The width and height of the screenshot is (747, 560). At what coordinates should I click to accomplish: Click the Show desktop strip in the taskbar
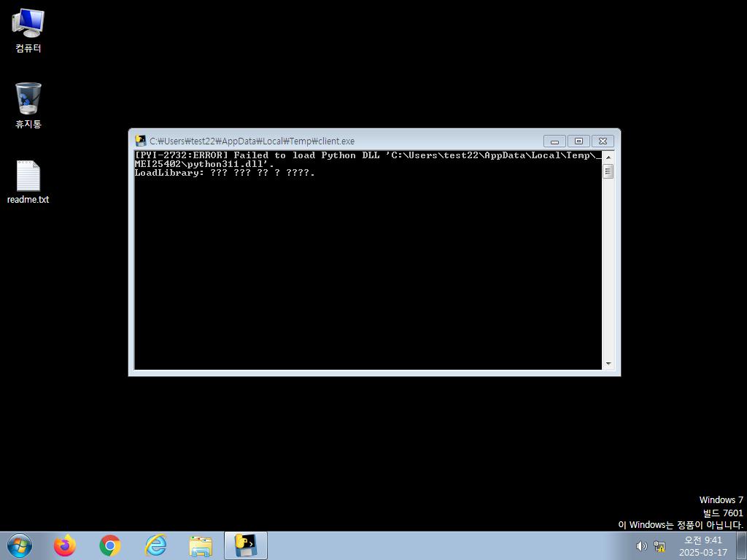(742, 545)
